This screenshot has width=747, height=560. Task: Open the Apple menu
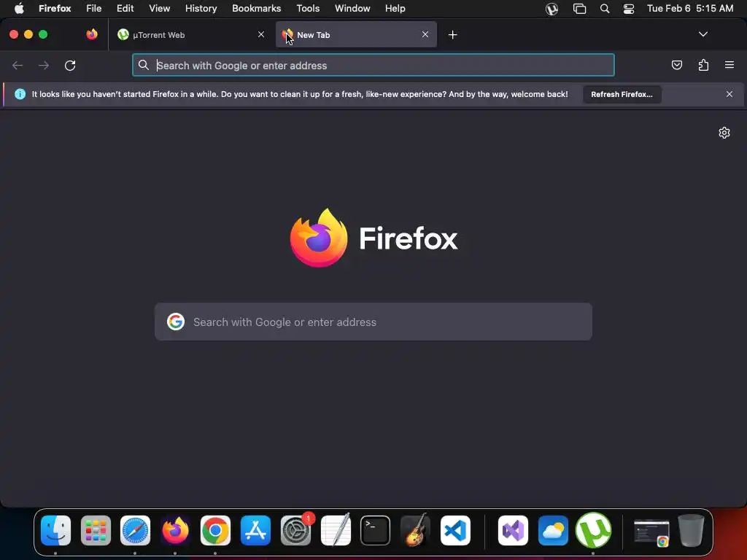click(x=19, y=9)
